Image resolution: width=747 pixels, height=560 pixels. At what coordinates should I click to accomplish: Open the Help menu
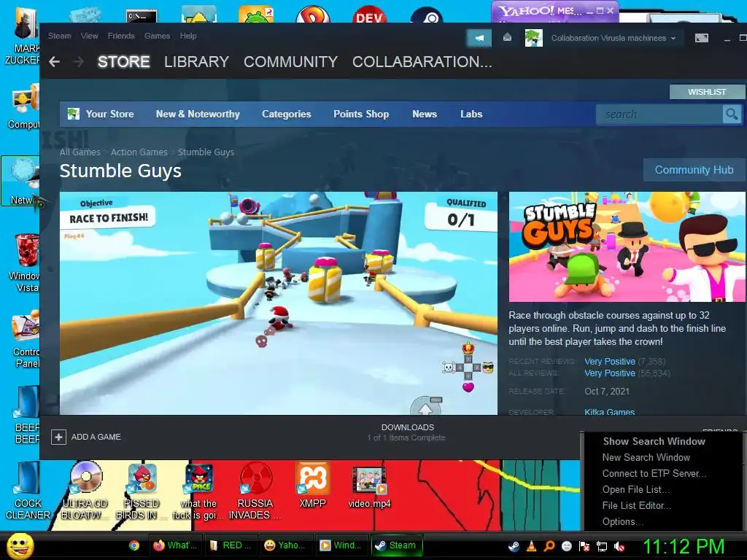point(188,36)
